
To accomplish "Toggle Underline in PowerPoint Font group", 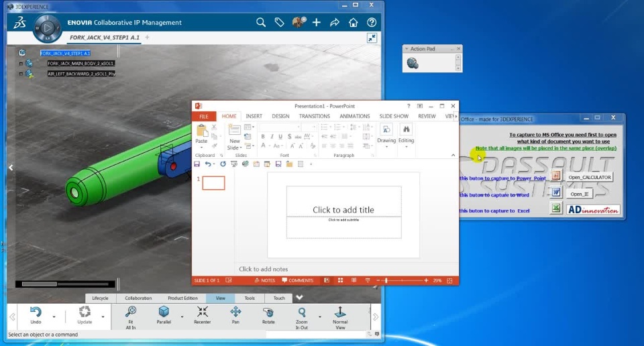I will click(280, 137).
